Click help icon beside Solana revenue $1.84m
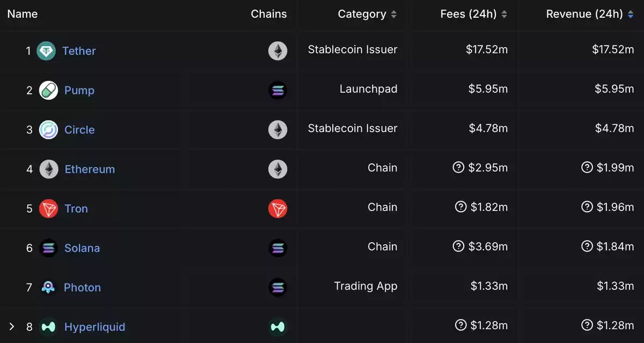This screenshot has width=644, height=343. click(x=587, y=247)
